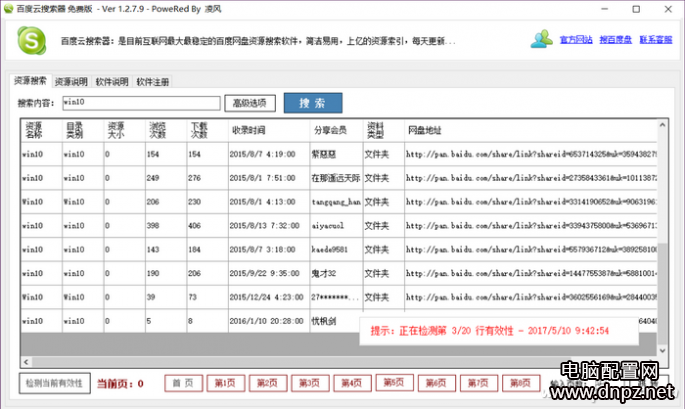Select the row shared by 紫慈慈
The image size is (685, 409).
(339, 154)
